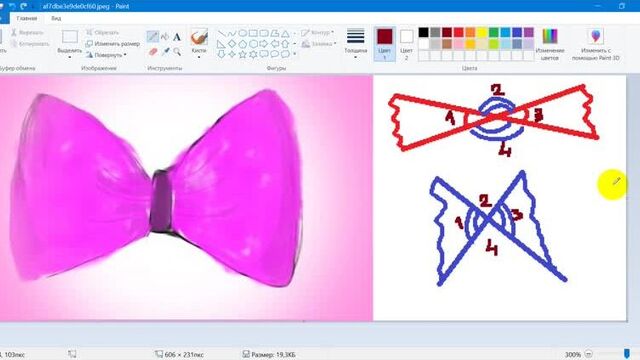The height and width of the screenshot is (360, 640).
Task: Select the Color picker eyedropper tool
Action: (165, 51)
